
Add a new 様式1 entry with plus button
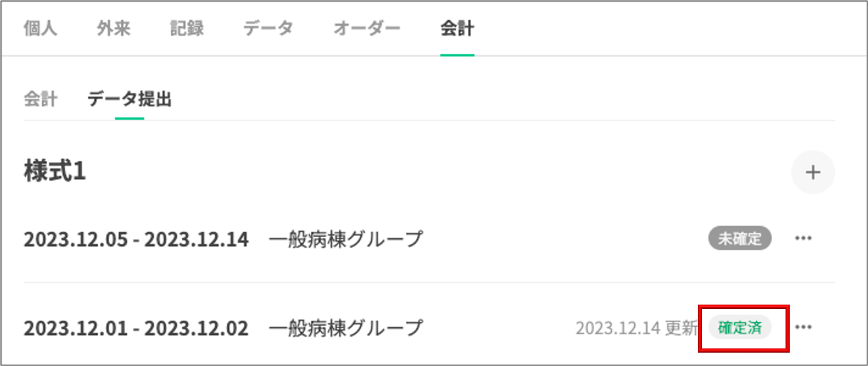click(x=812, y=173)
